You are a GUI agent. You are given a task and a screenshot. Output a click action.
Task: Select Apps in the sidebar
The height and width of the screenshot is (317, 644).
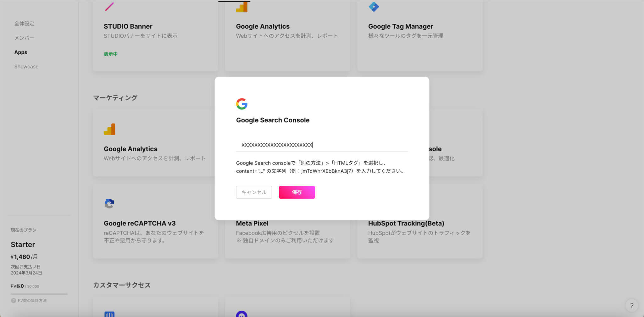[21, 52]
